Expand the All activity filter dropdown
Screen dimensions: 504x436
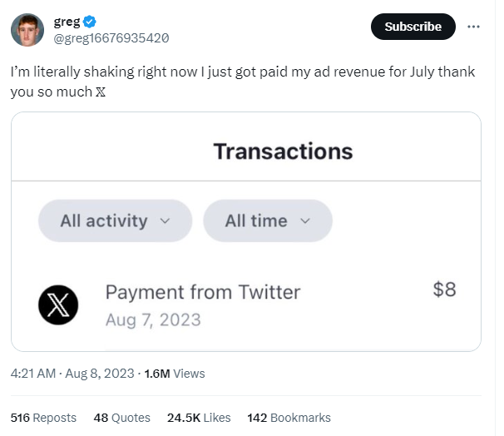[115, 221]
